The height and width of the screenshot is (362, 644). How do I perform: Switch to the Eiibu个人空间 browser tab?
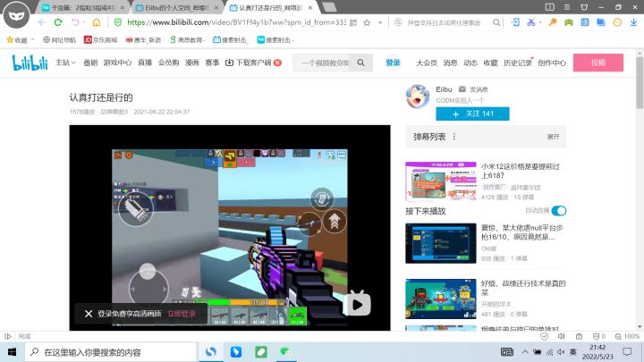(x=177, y=7)
